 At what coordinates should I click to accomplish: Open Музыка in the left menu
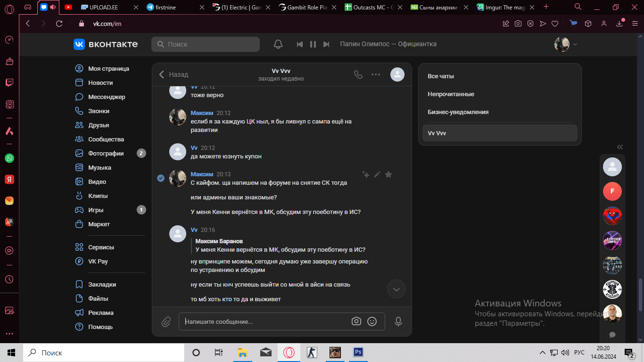(x=99, y=168)
